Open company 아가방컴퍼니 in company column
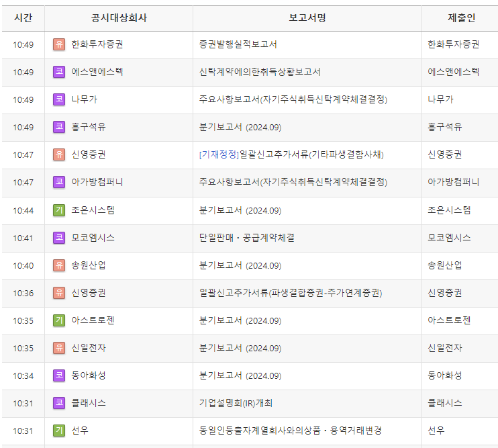This screenshot has height=448, width=498. tap(97, 182)
